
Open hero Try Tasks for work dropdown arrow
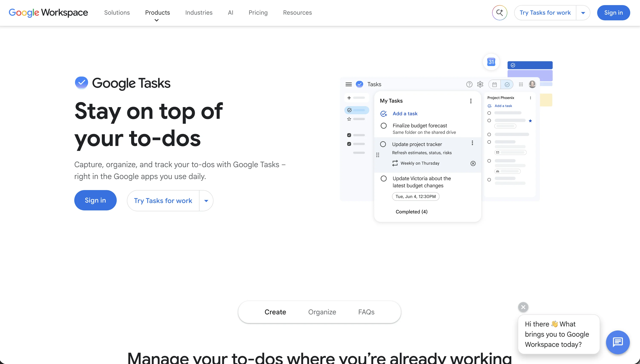tap(206, 200)
